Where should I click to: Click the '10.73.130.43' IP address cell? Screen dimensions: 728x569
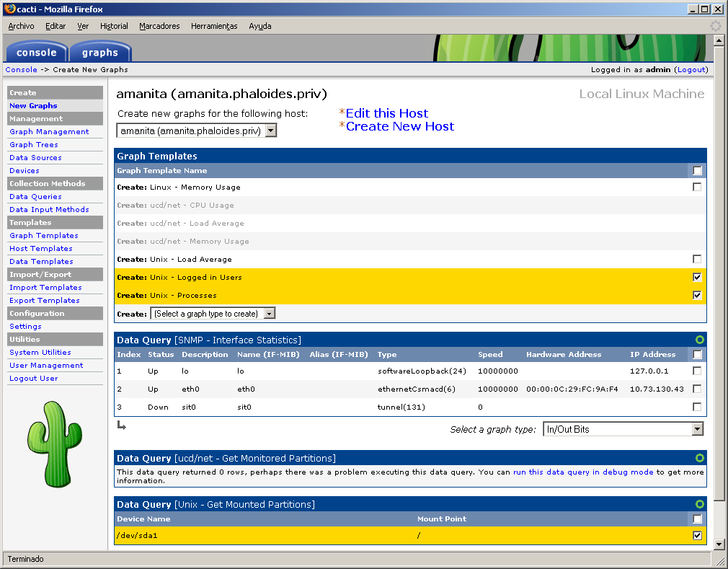(657, 389)
